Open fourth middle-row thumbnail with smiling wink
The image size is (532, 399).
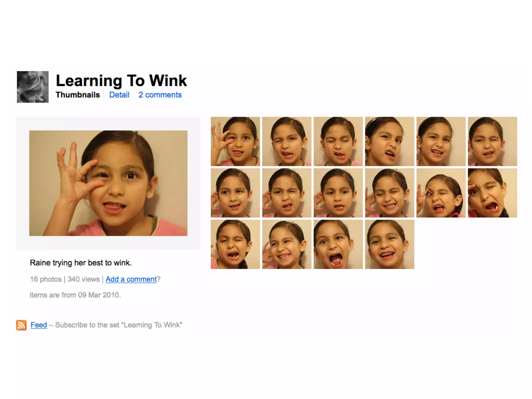pyautogui.click(x=390, y=193)
